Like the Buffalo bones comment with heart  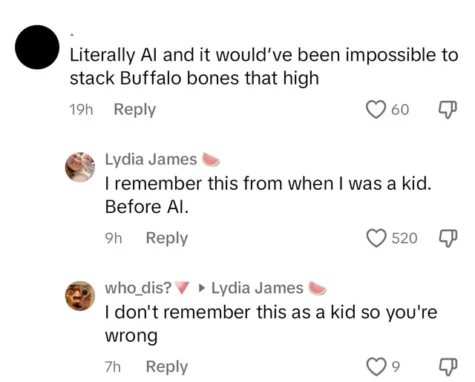pos(376,110)
